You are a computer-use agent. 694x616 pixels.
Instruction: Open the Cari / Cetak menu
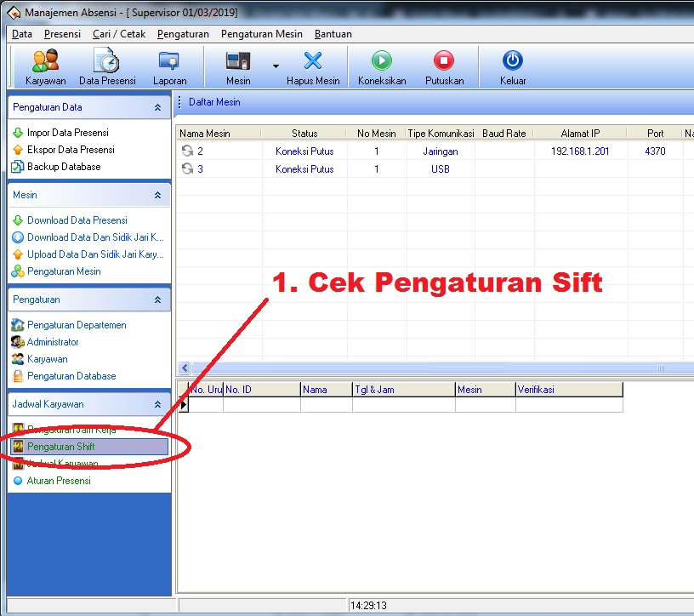[x=113, y=34]
